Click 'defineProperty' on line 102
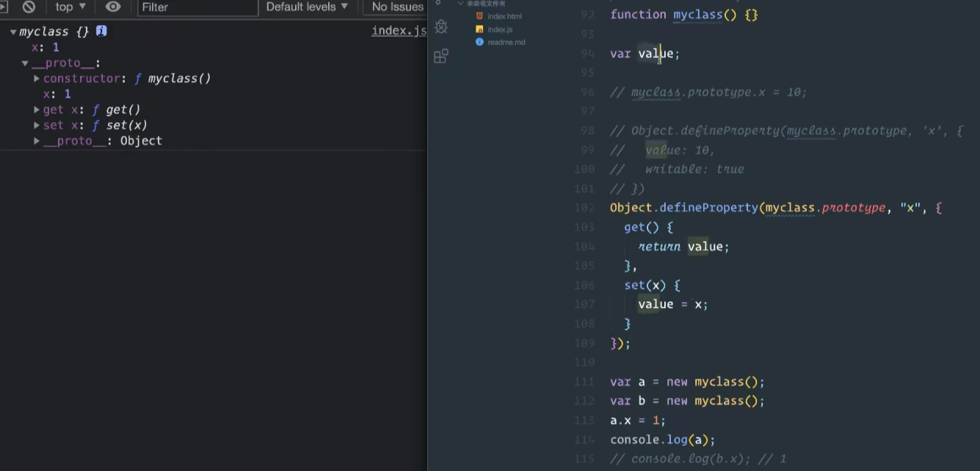Image resolution: width=980 pixels, height=471 pixels. point(709,208)
